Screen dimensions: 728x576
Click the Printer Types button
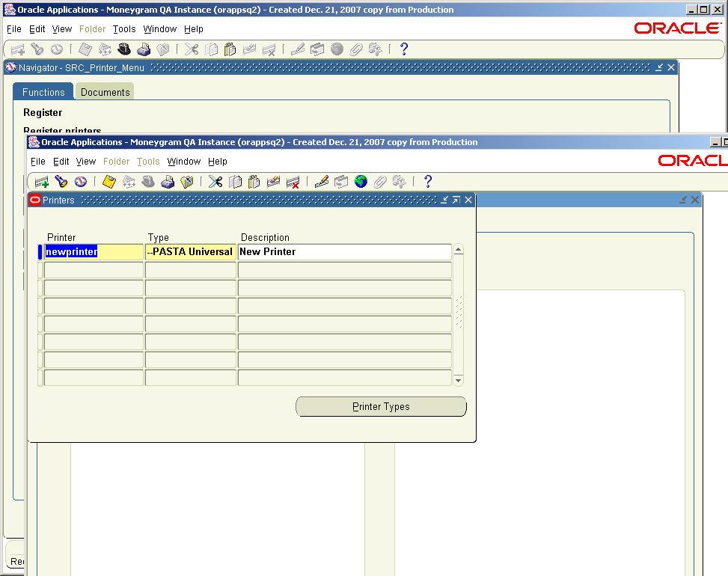click(381, 406)
